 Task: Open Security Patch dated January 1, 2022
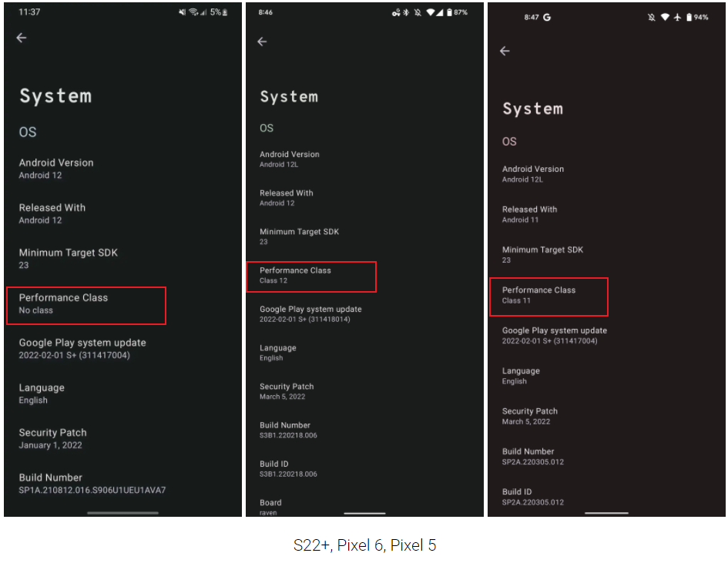point(53,438)
